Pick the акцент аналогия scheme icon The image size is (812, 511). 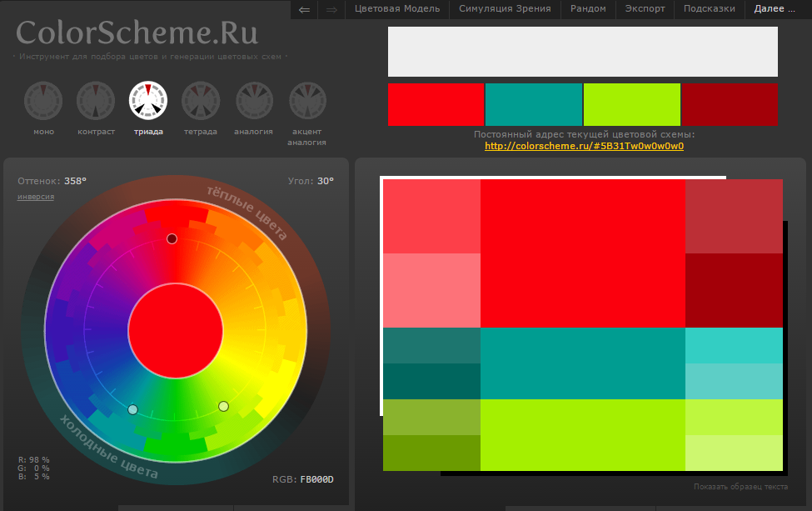coord(307,101)
